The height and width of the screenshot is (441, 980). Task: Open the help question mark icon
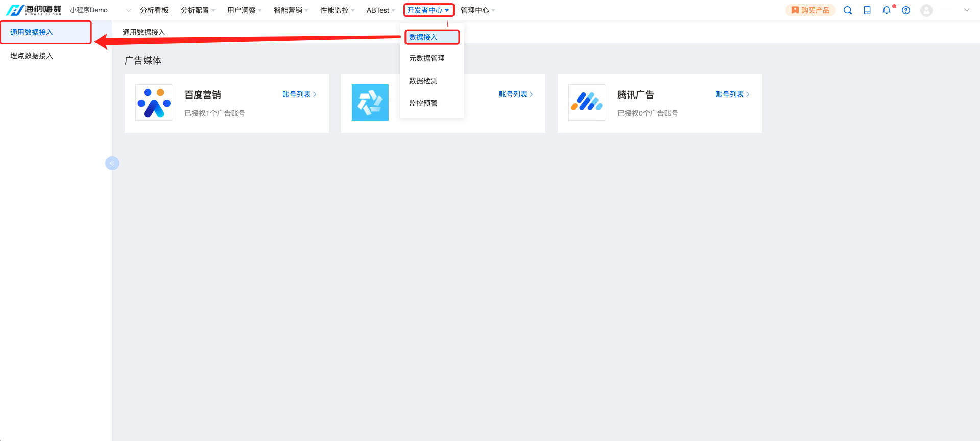coord(906,10)
